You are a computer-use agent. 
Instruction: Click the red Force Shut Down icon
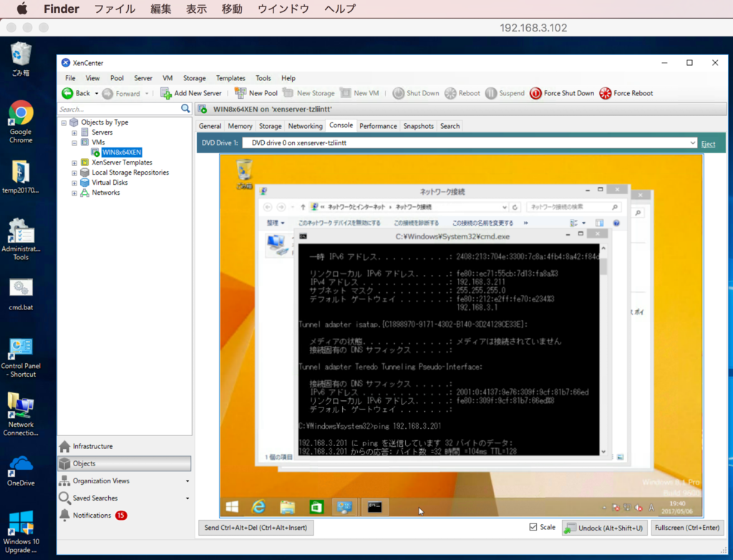coord(535,93)
